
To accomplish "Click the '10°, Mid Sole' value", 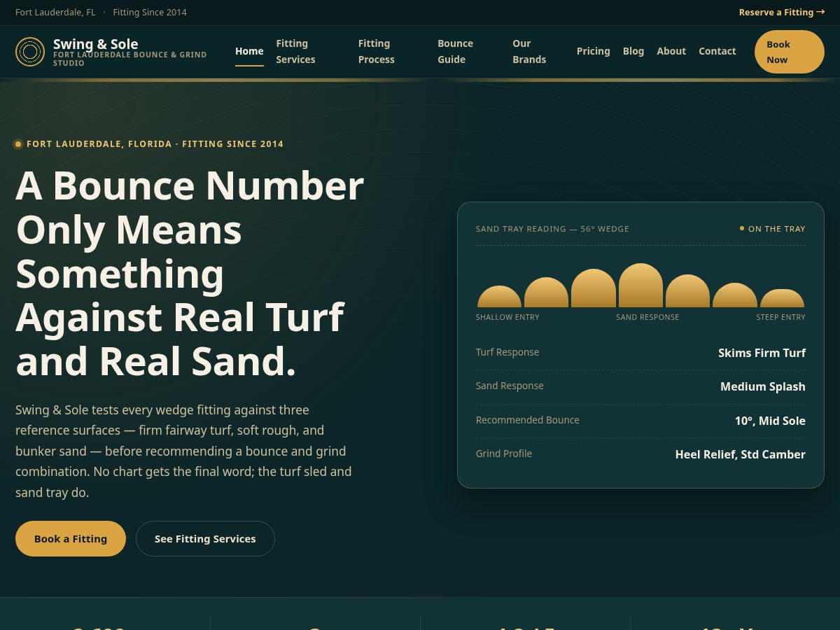I will 770,421.
